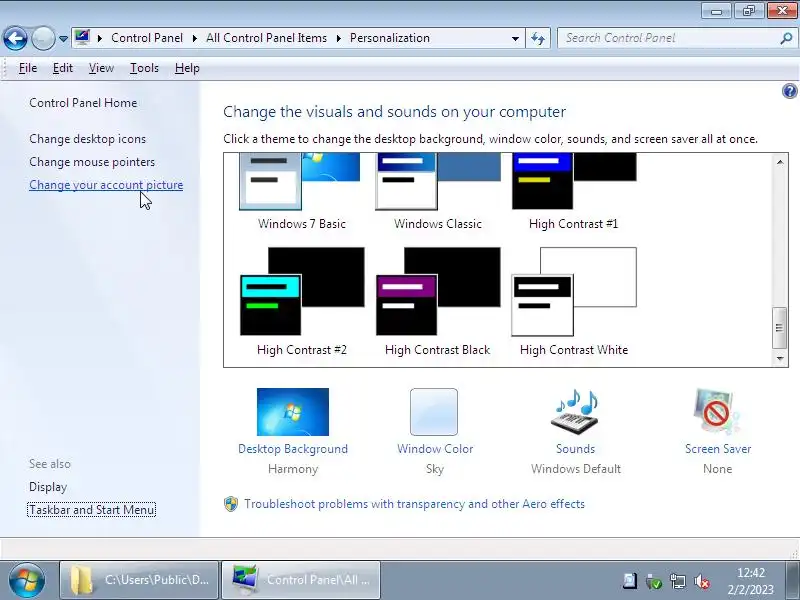Click the theme list scrollbar thumb

point(779,328)
